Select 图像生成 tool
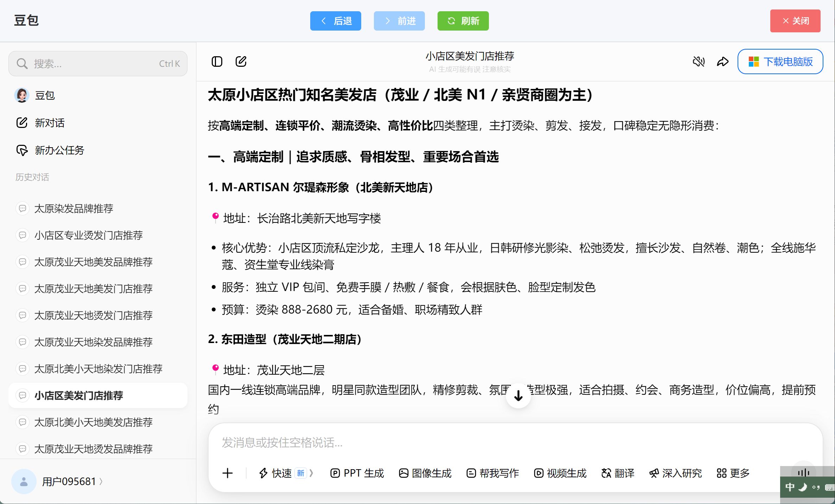The height and width of the screenshot is (504, 835). click(425, 473)
